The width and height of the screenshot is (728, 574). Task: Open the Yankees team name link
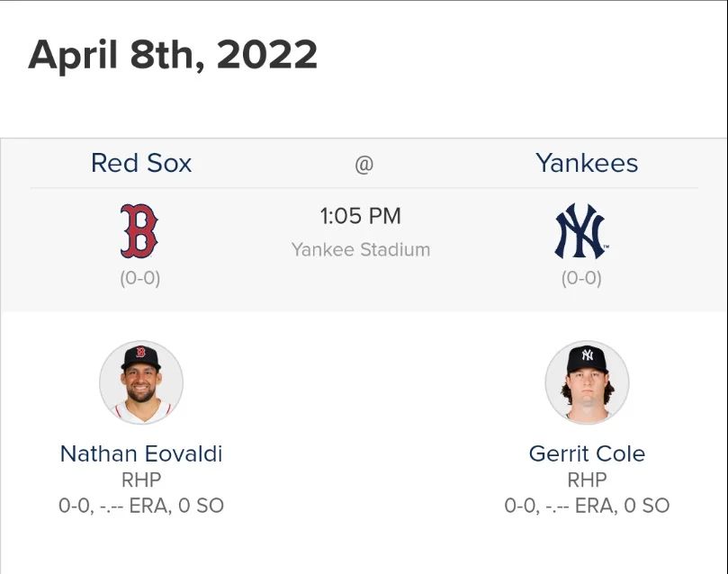coord(587,163)
